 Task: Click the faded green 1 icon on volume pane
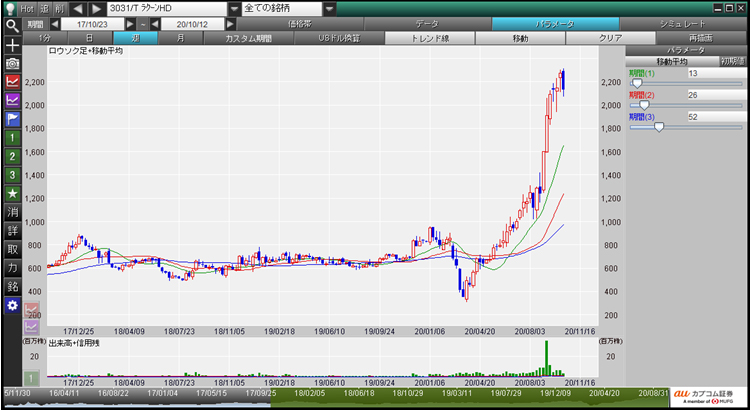32,379
